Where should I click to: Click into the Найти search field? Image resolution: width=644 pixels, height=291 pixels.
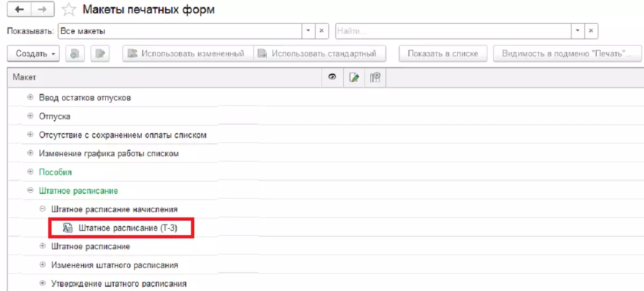coord(453,31)
